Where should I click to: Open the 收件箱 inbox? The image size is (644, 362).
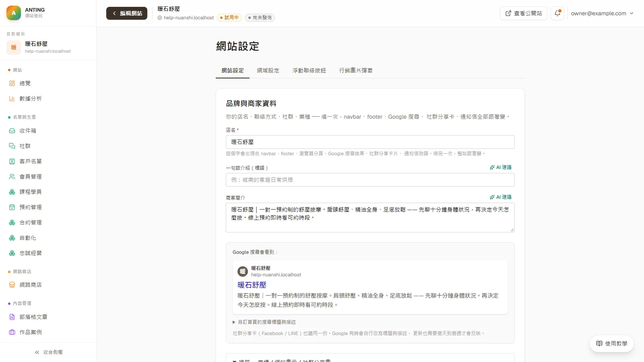[48, 131]
